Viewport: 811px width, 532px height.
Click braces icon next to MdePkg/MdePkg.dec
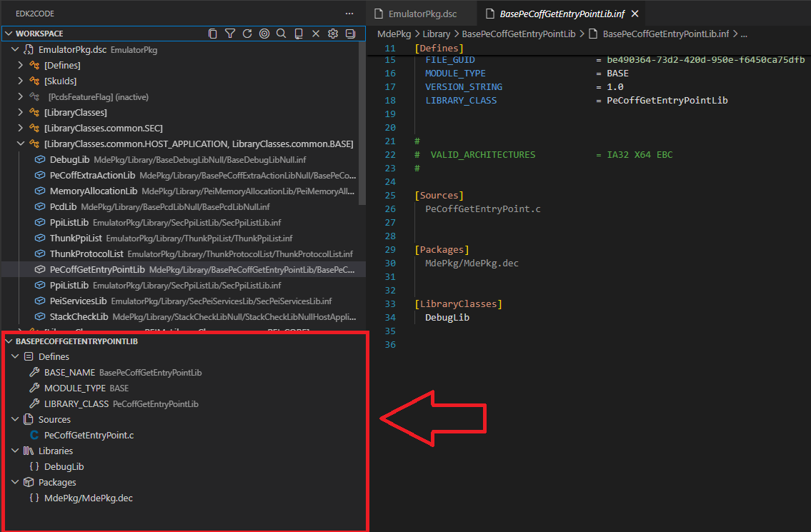pos(34,498)
